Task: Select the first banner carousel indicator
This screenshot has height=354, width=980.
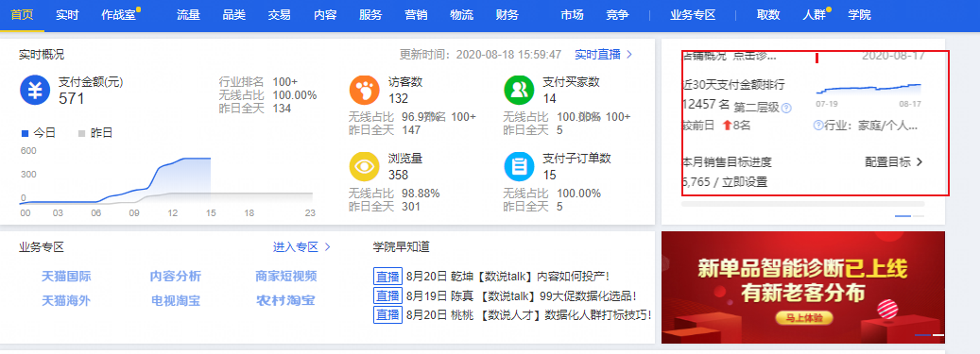Action: [922, 335]
